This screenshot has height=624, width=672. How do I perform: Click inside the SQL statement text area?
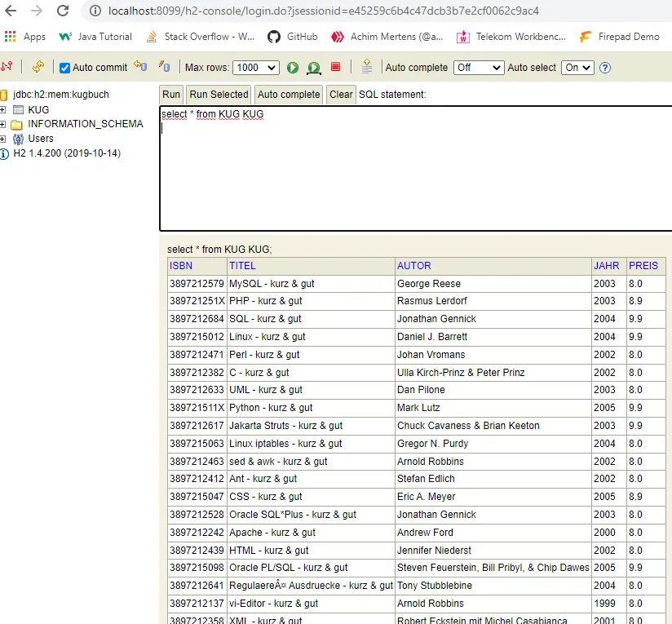coord(416,168)
